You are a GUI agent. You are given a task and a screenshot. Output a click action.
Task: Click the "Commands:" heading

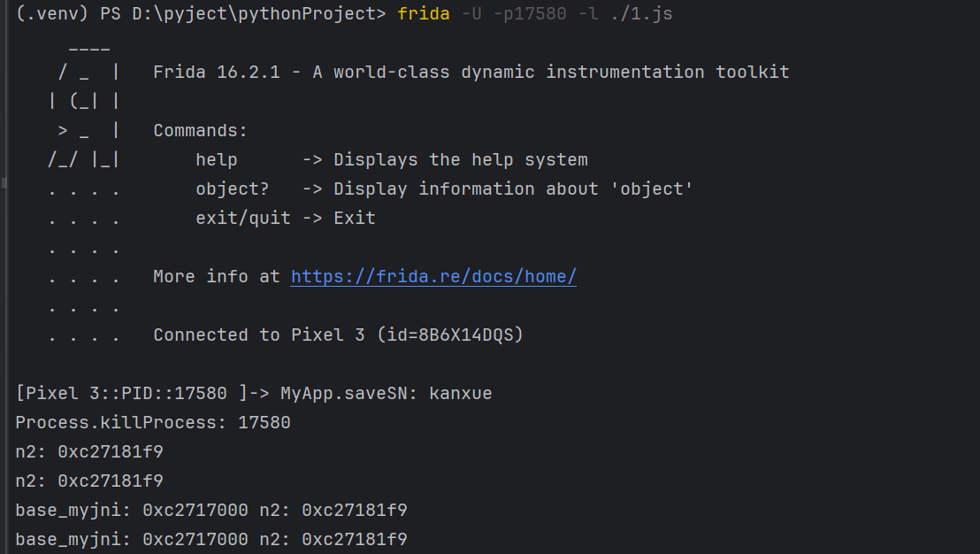click(x=200, y=131)
